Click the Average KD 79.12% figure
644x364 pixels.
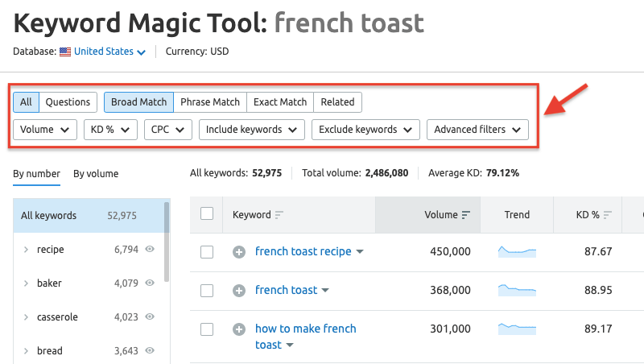(x=502, y=173)
